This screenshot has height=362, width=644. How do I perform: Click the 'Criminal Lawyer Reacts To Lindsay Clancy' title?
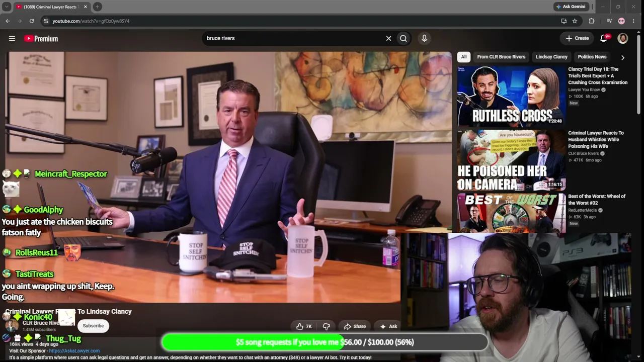pos(68,311)
